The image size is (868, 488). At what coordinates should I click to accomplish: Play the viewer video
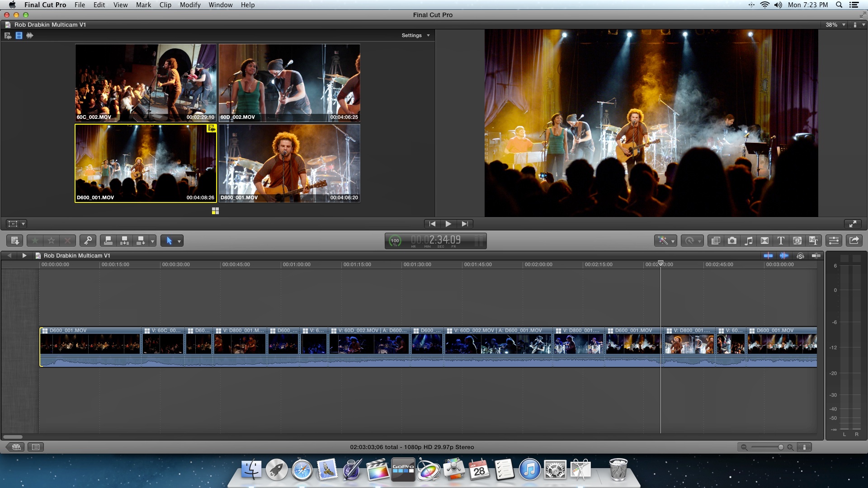point(448,224)
